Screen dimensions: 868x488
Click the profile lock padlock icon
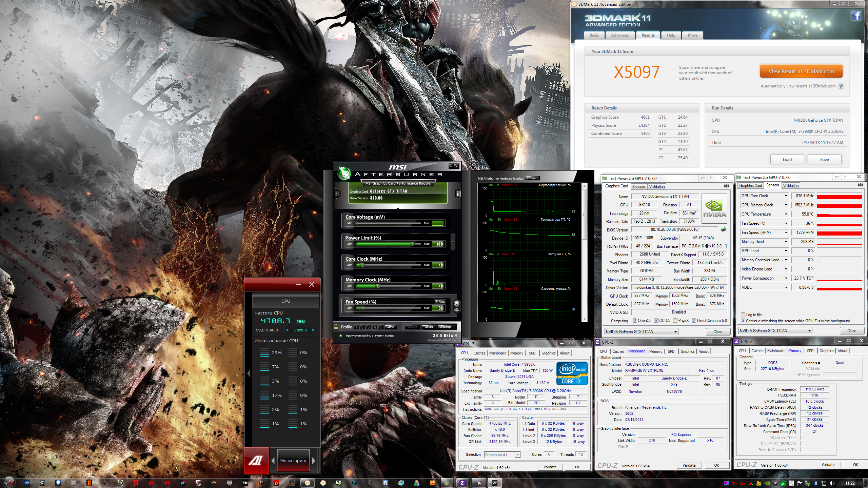click(x=336, y=327)
